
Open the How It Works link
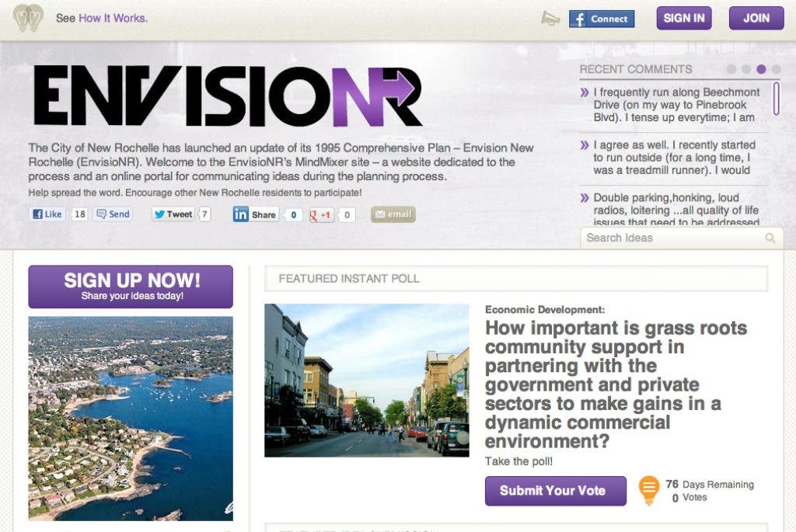(x=113, y=18)
